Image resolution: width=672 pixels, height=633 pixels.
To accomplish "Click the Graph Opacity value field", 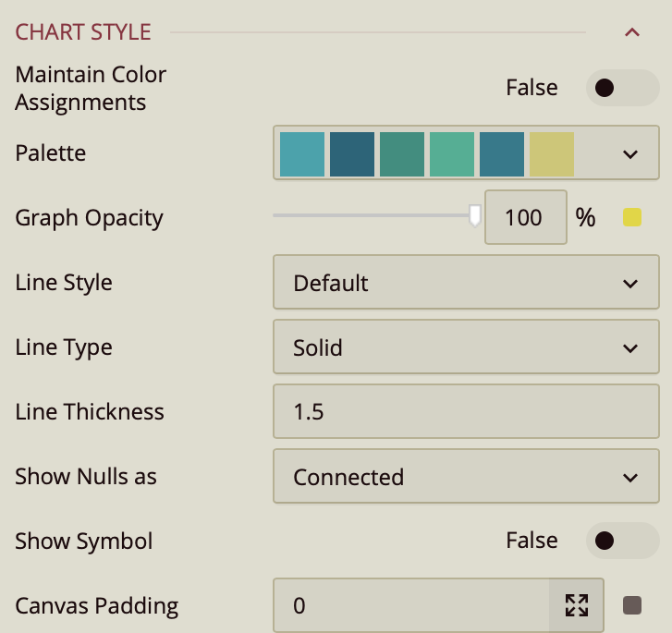I will tap(525, 218).
